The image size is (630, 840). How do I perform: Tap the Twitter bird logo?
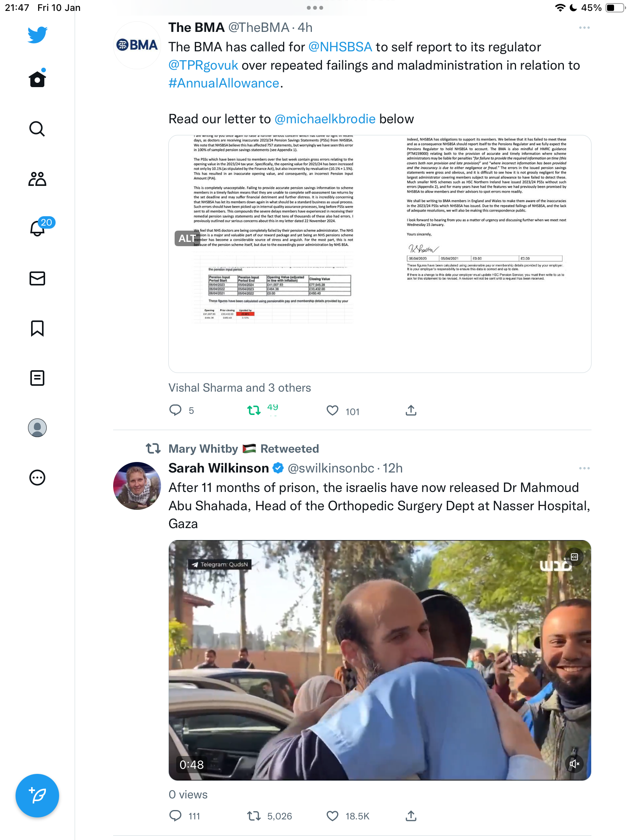(x=37, y=35)
